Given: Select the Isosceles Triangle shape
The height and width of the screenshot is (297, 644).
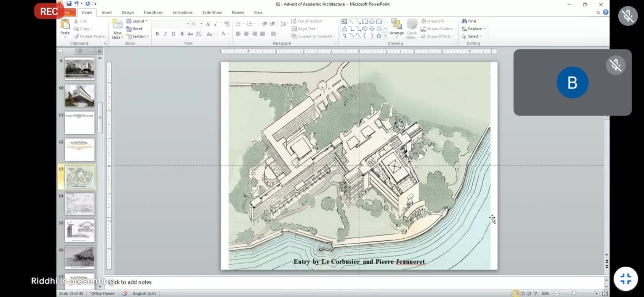Looking at the screenshot, I should tap(344, 29).
